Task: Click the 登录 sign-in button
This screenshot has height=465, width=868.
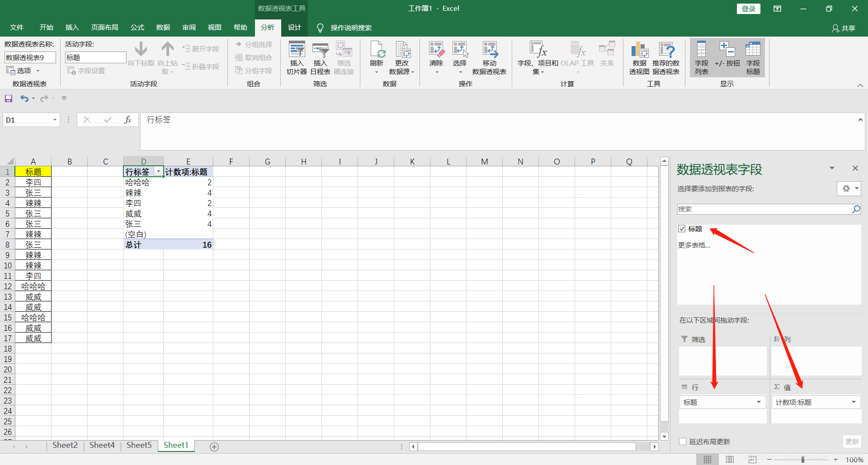Action: coord(748,9)
